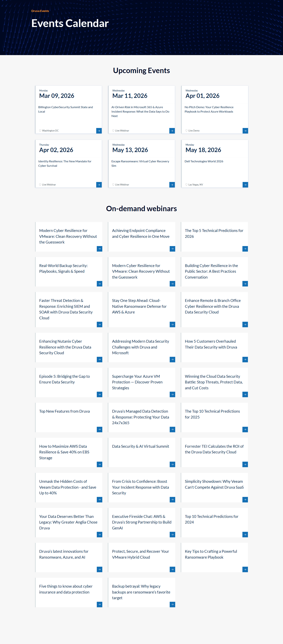Select the Apr 02, 2026 event date

pyautogui.click(x=56, y=150)
